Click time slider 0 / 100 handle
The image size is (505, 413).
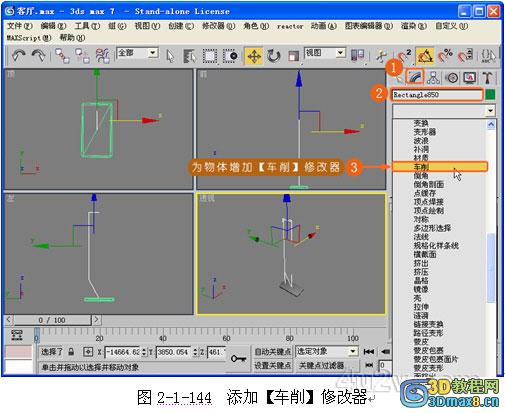coord(52,320)
